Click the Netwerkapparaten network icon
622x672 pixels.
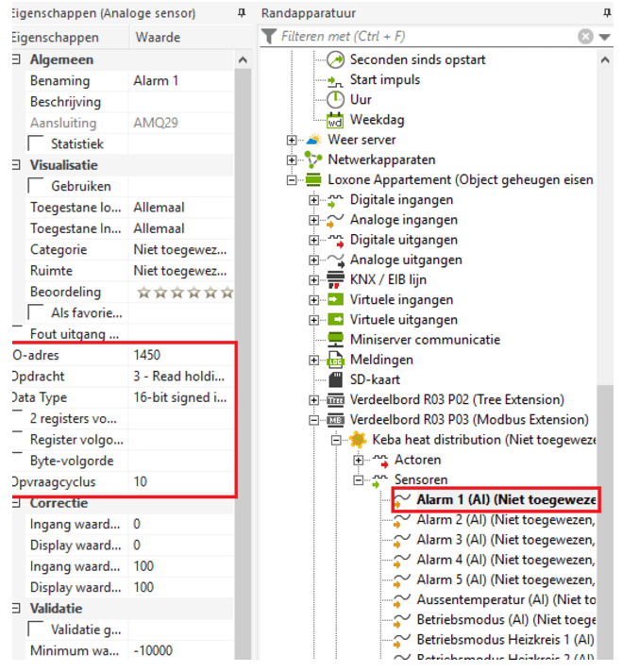click(x=313, y=160)
